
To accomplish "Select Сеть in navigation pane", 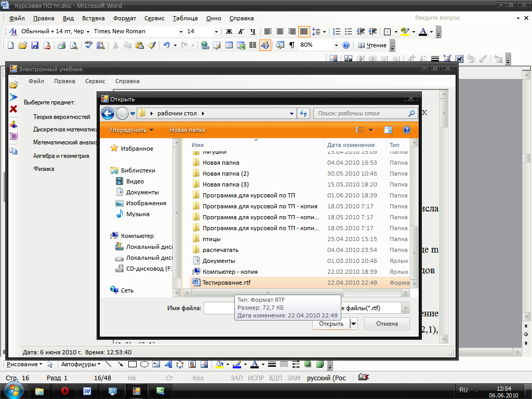I will pyautogui.click(x=122, y=290).
